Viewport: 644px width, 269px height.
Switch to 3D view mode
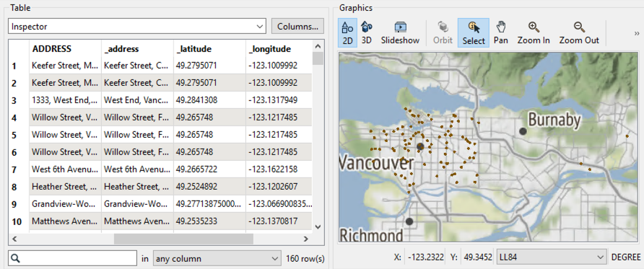point(366,32)
